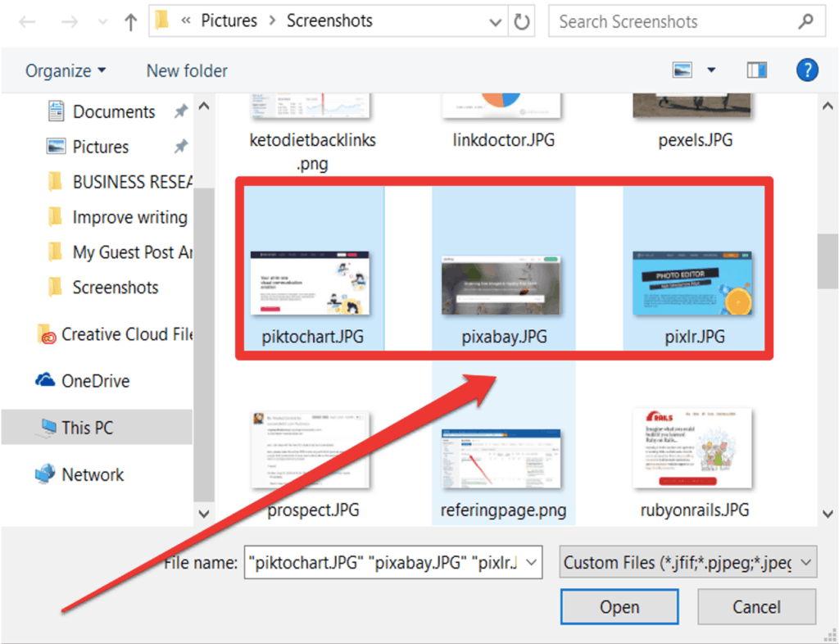The height and width of the screenshot is (644, 839).
Task: Open Screenshots folder in sidebar
Action: tap(103, 288)
